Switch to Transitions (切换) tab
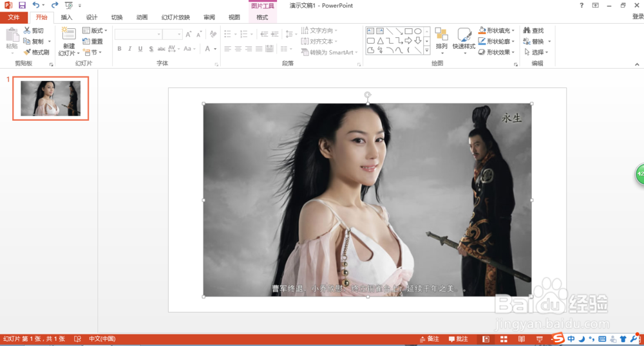The image size is (644, 346). pos(117,17)
